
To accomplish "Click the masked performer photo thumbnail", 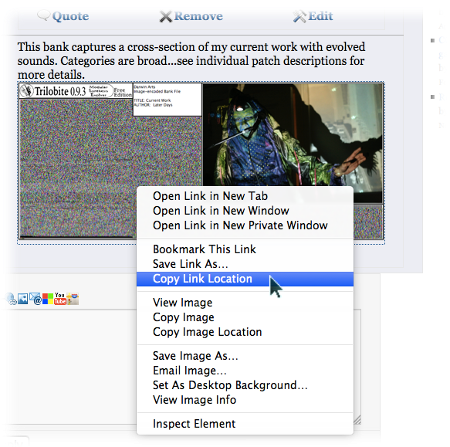I will click(x=293, y=135).
